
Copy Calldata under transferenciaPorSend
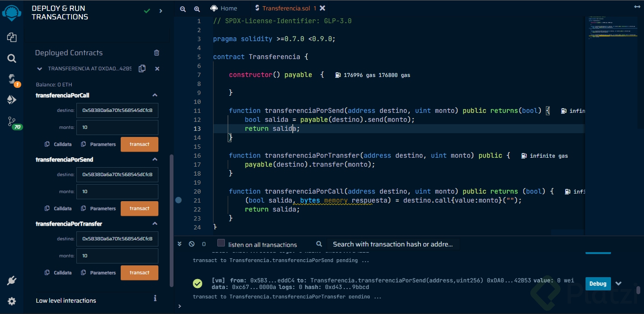(58, 208)
